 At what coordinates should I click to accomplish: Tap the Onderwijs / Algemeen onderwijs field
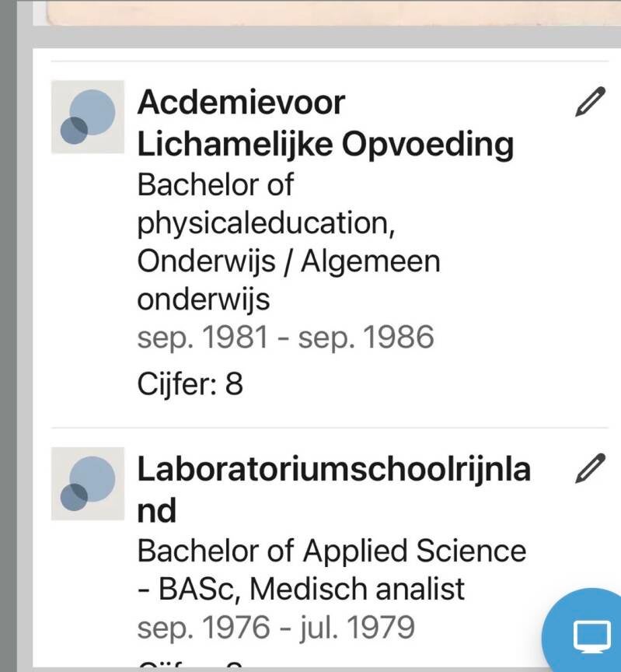tap(288, 280)
